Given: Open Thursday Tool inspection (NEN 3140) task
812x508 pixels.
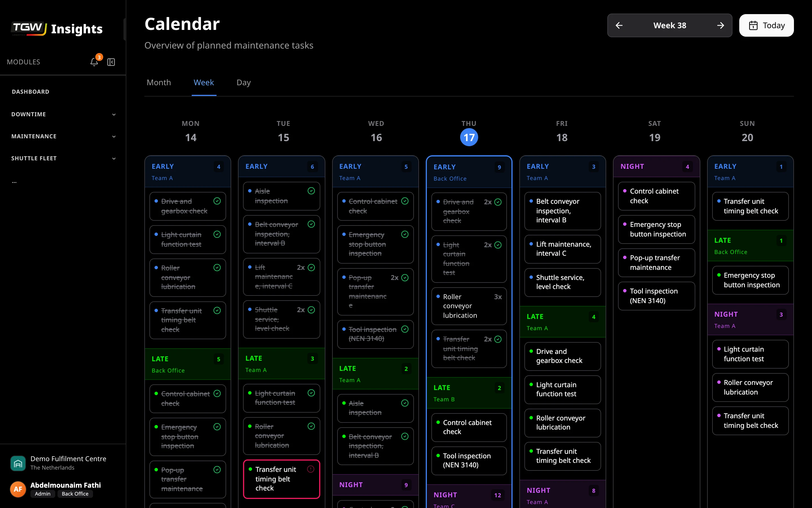Looking at the screenshot, I should pos(469,461).
